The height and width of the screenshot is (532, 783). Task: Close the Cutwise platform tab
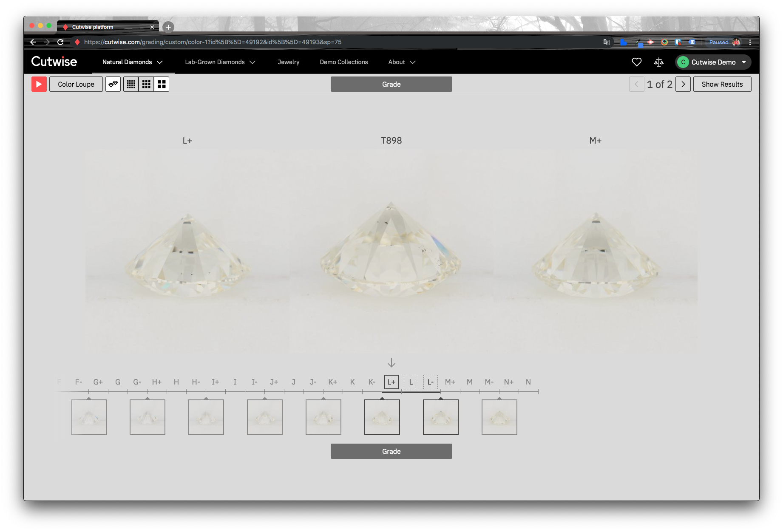(152, 27)
